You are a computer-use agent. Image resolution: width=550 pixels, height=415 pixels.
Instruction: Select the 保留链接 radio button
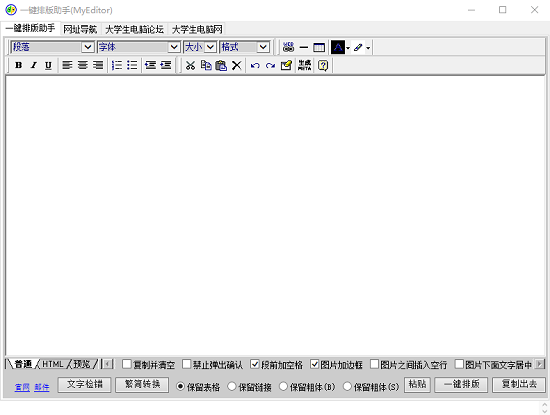point(232,386)
